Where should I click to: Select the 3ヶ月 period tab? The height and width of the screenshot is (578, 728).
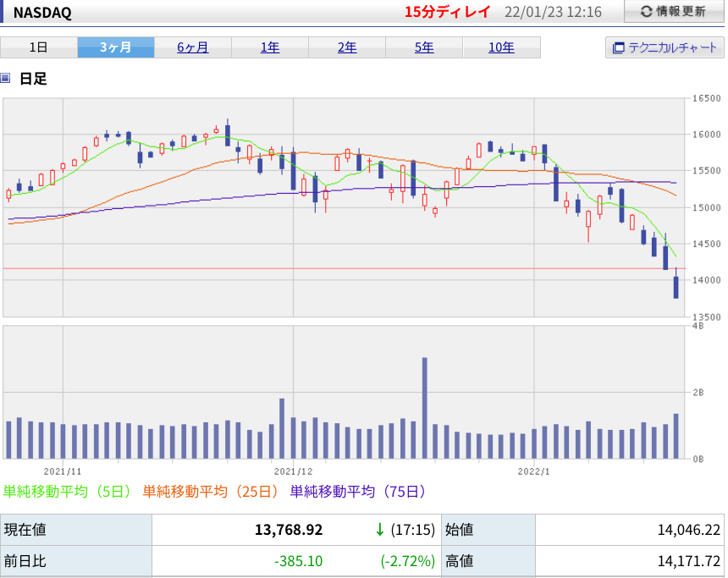(116, 47)
